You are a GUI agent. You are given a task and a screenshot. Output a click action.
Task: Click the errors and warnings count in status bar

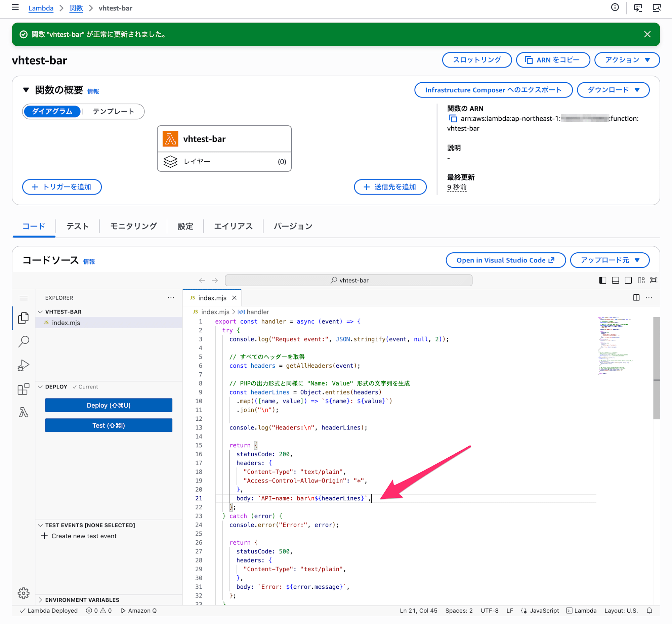click(99, 611)
